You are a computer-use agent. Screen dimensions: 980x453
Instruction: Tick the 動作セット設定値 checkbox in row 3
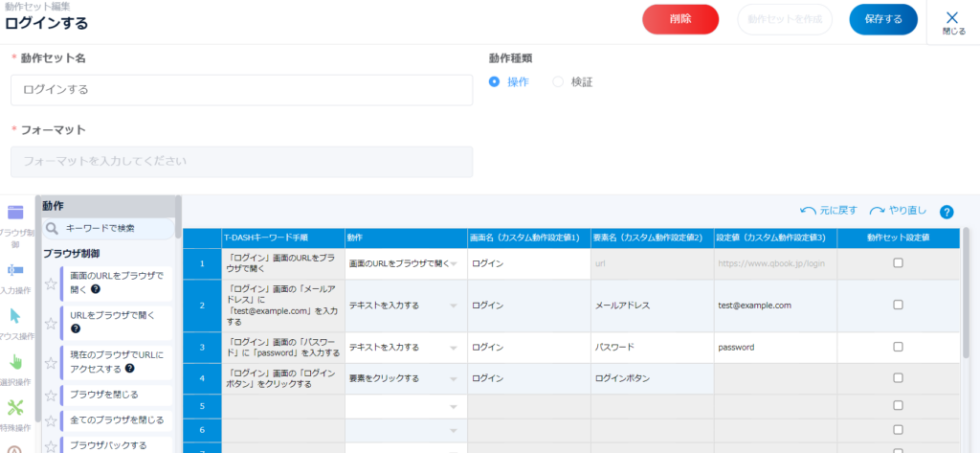click(x=898, y=347)
